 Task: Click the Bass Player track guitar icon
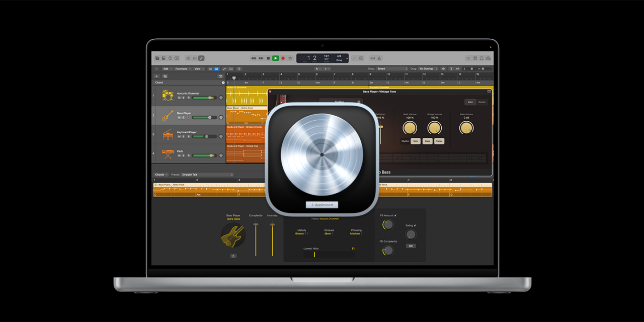point(167,116)
